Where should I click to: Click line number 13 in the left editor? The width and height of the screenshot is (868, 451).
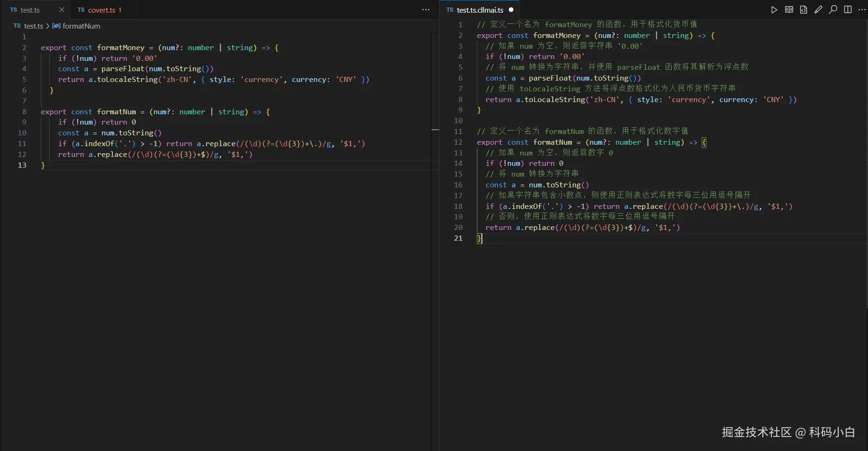pos(22,165)
